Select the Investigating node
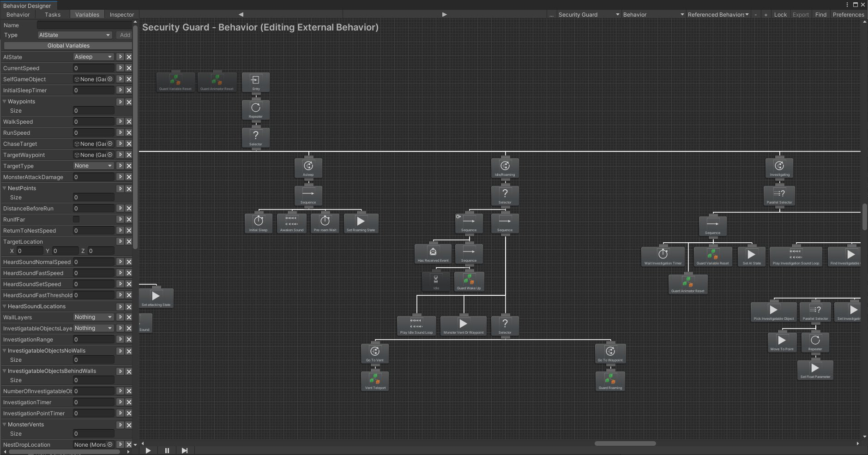The height and width of the screenshot is (455, 868). point(779,168)
